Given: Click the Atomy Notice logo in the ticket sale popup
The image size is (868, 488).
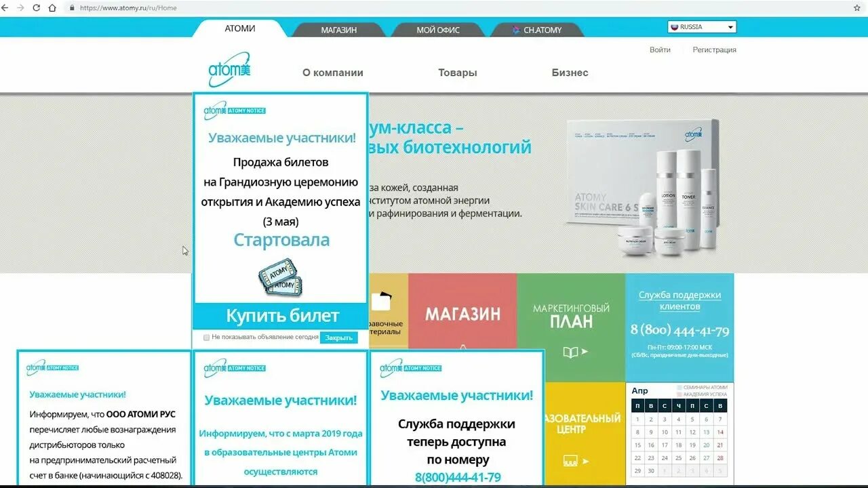Looking at the screenshot, I should 235,110.
